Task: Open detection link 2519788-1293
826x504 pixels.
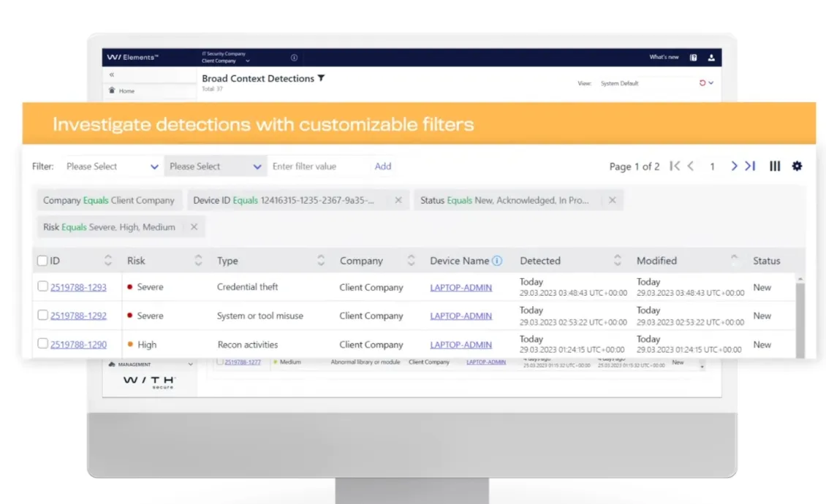Action: point(78,287)
